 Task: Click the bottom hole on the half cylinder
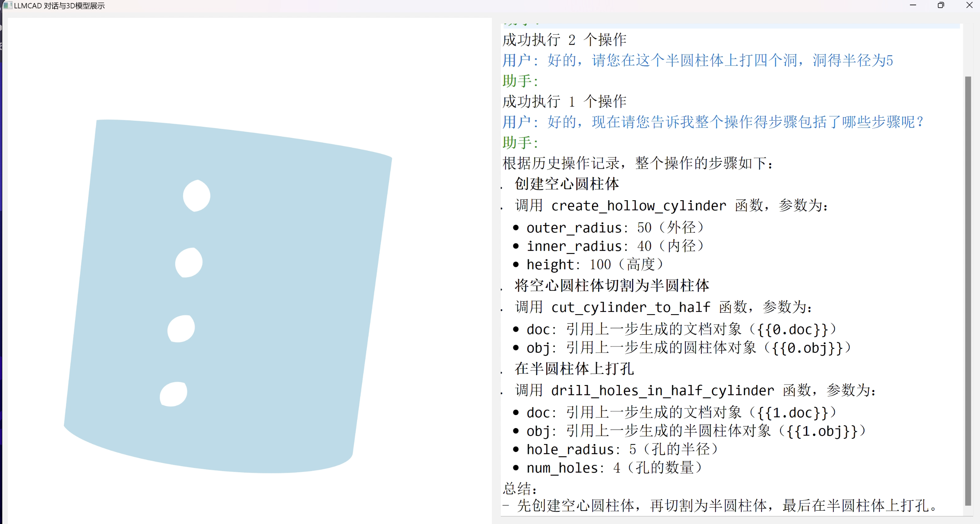tap(174, 395)
